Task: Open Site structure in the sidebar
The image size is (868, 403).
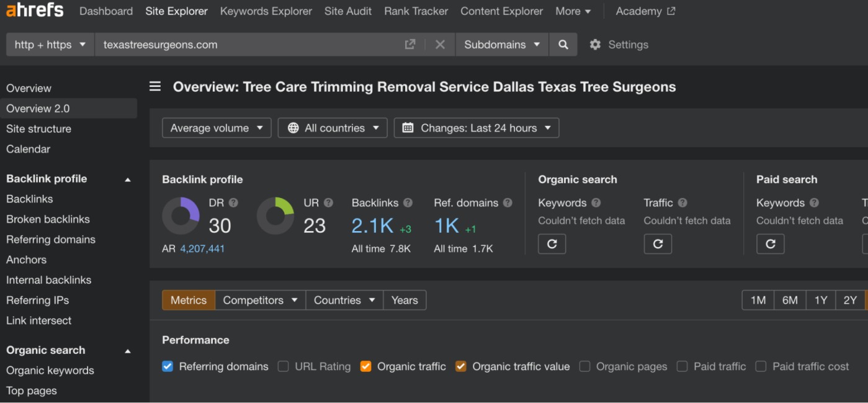Action: pyautogui.click(x=38, y=129)
